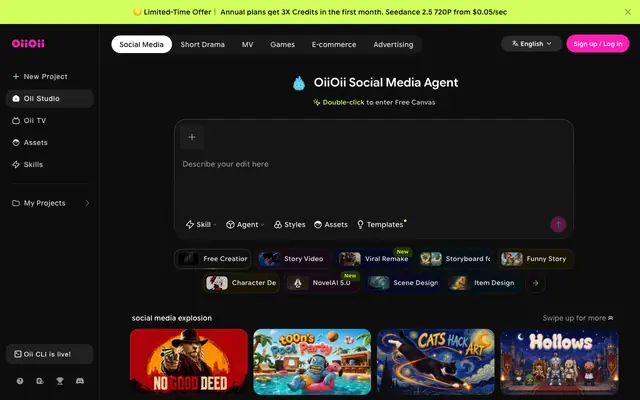640x400 pixels.
Task: Open the Cats Hack Art thumbnail
Action: 436,362
